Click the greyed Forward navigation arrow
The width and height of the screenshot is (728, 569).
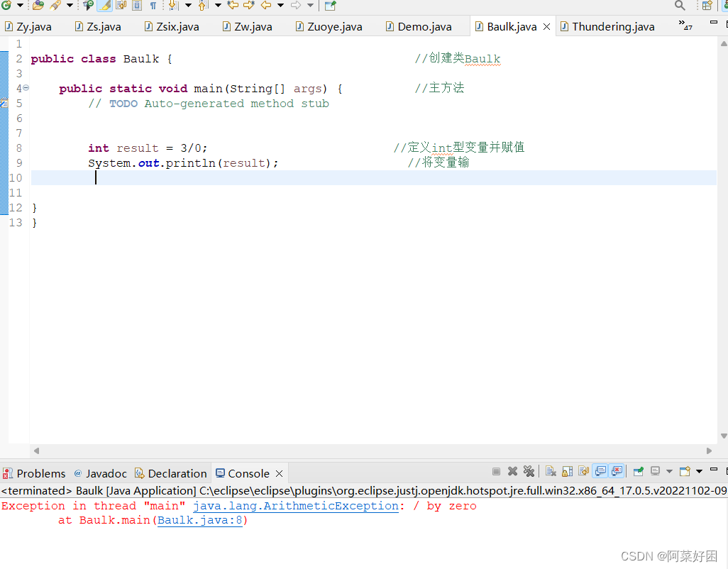tap(296, 6)
